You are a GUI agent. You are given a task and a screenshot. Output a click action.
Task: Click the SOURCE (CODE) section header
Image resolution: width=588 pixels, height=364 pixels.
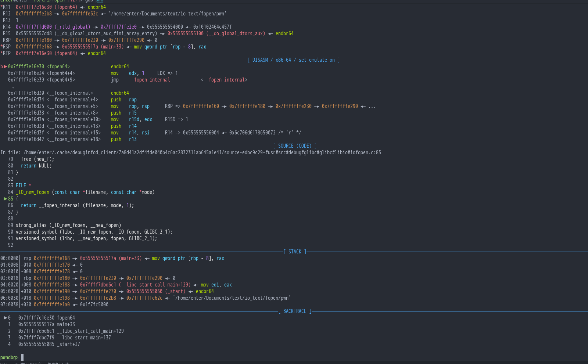coord(295,146)
